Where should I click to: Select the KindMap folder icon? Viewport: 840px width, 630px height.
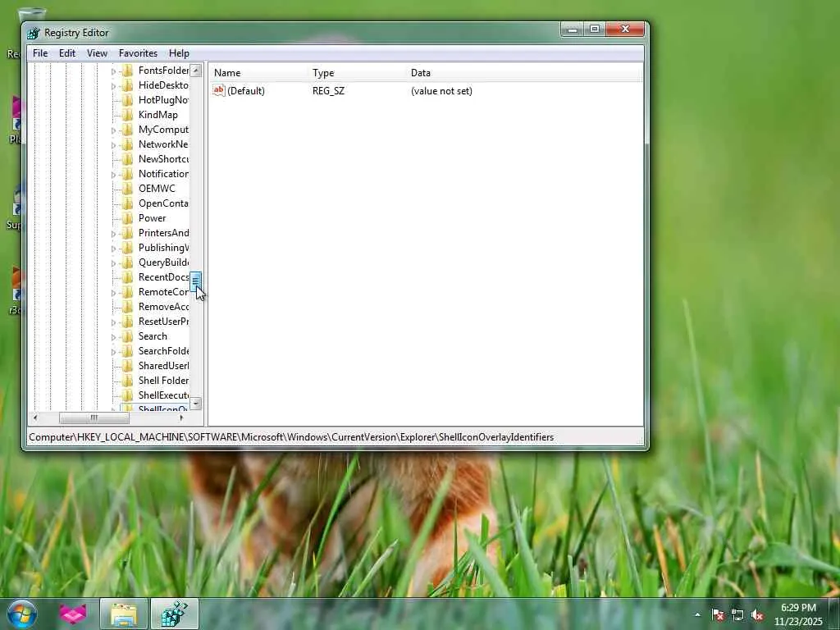[127, 115]
